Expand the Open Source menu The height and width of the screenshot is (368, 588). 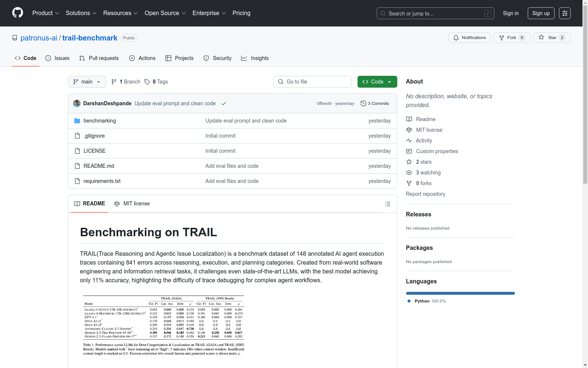pos(165,13)
